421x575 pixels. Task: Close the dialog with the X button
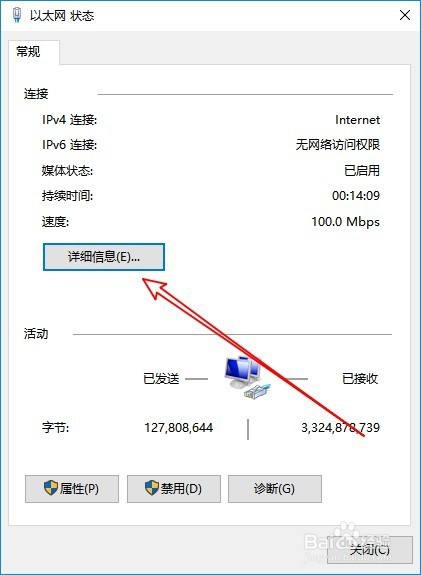[405, 15]
